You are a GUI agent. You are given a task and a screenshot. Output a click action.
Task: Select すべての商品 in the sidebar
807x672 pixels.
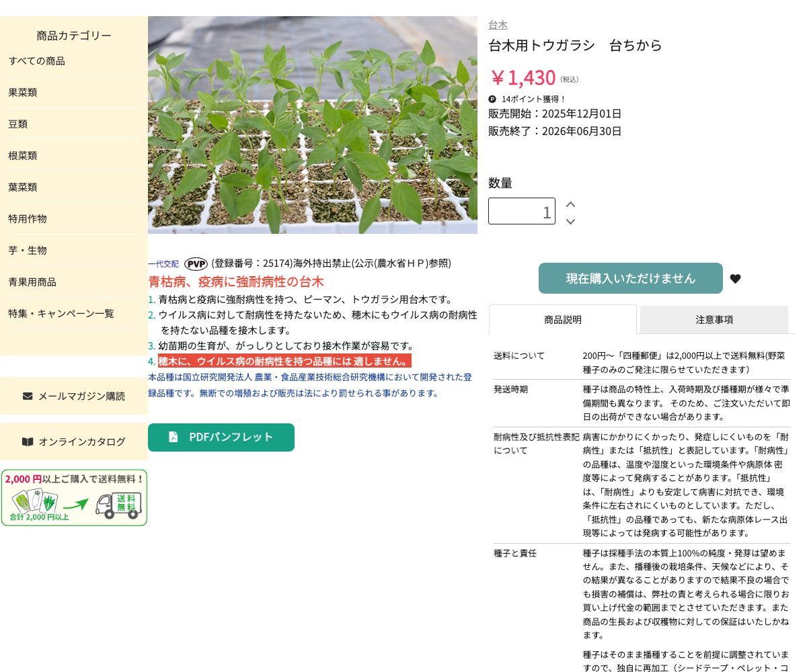pos(32,61)
